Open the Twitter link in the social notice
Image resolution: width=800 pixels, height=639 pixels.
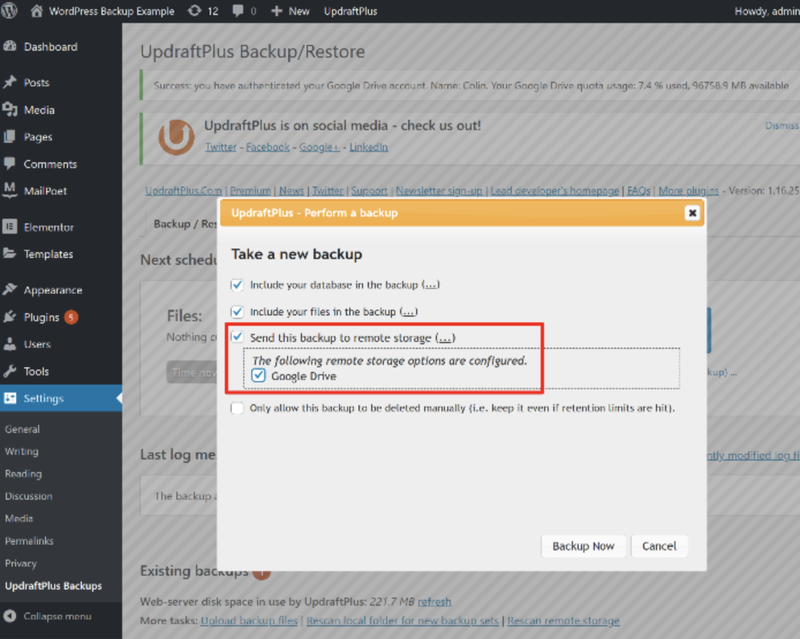point(221,147)
